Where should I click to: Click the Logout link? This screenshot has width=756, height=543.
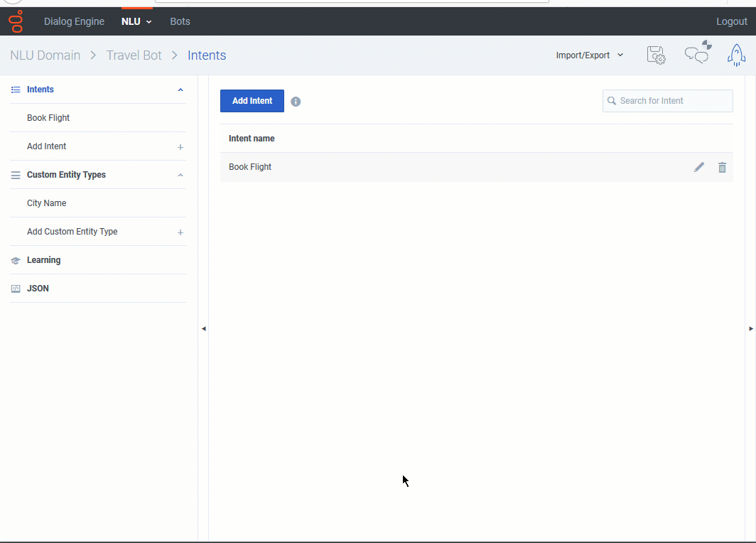tap(731, 21)
